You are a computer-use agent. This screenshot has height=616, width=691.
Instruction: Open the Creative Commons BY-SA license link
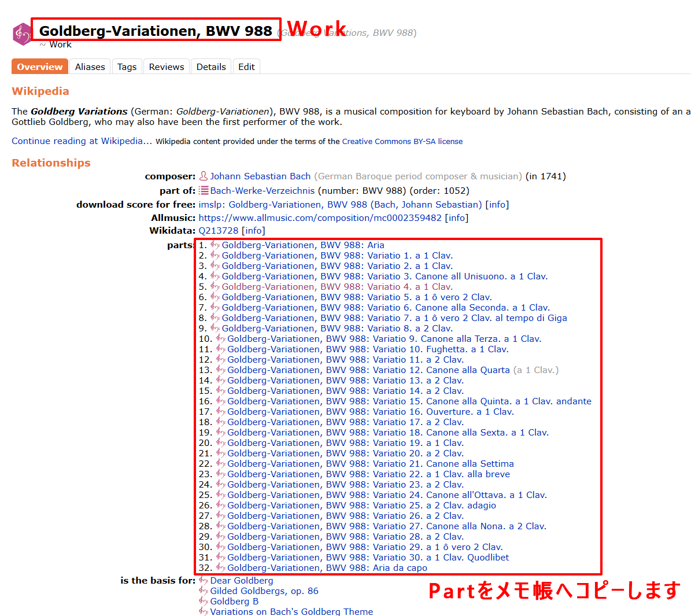tap(402, 142)
